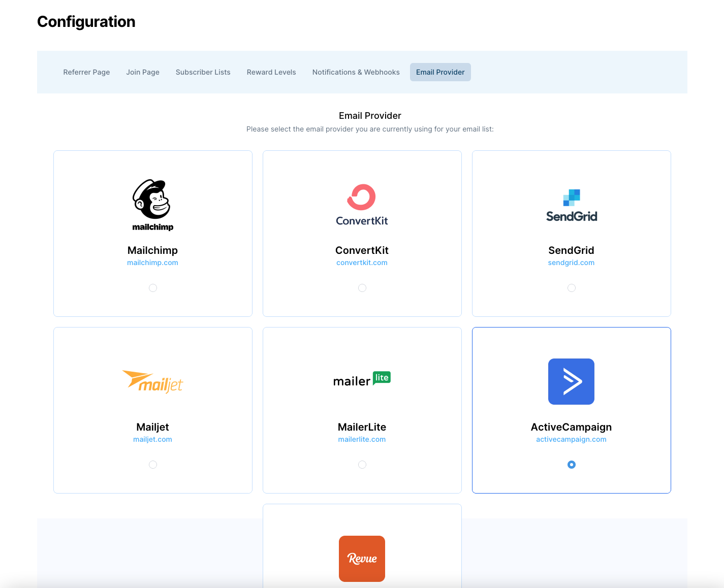Open the sendgrid.com link

pos(571,263)
